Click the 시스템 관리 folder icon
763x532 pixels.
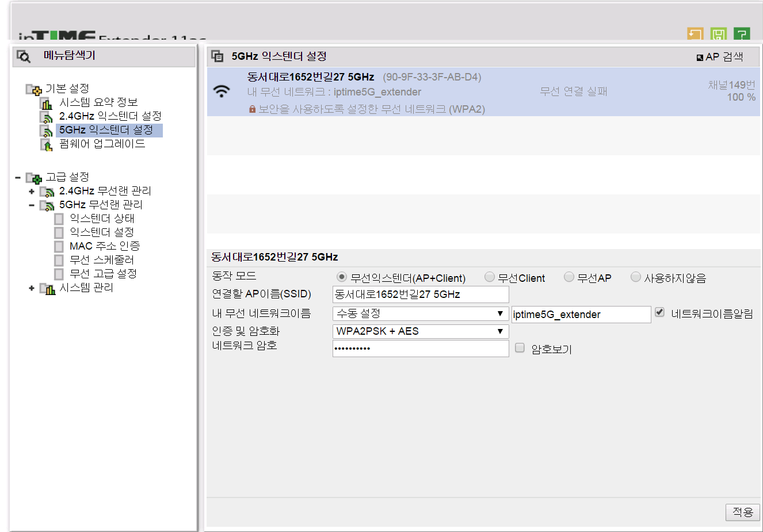[47, 288]
